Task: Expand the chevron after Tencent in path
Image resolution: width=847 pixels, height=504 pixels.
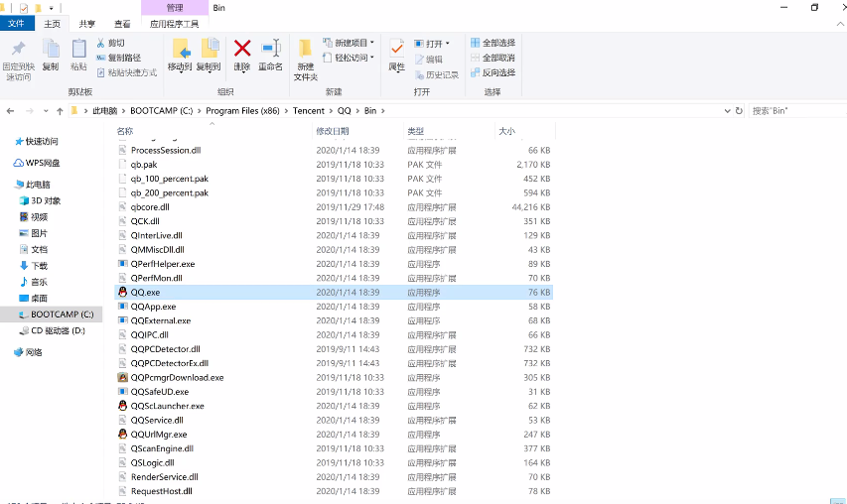Action: 331,110
